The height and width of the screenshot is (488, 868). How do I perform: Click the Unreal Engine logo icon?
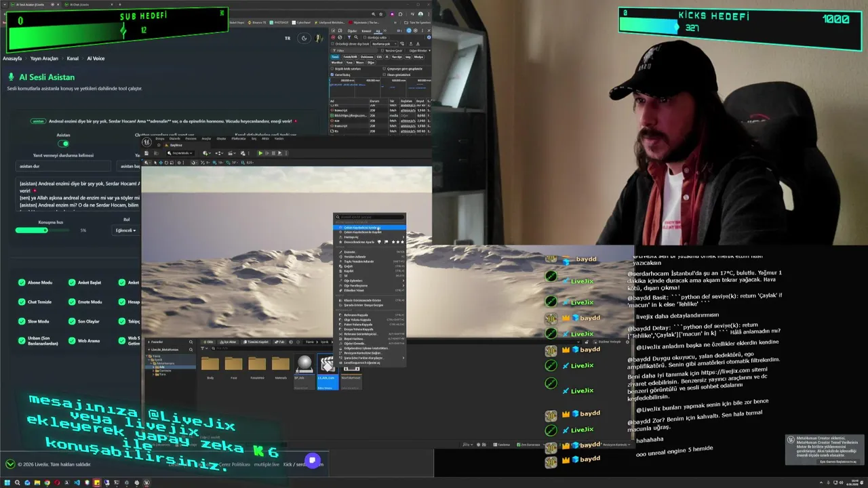point(146,142)
